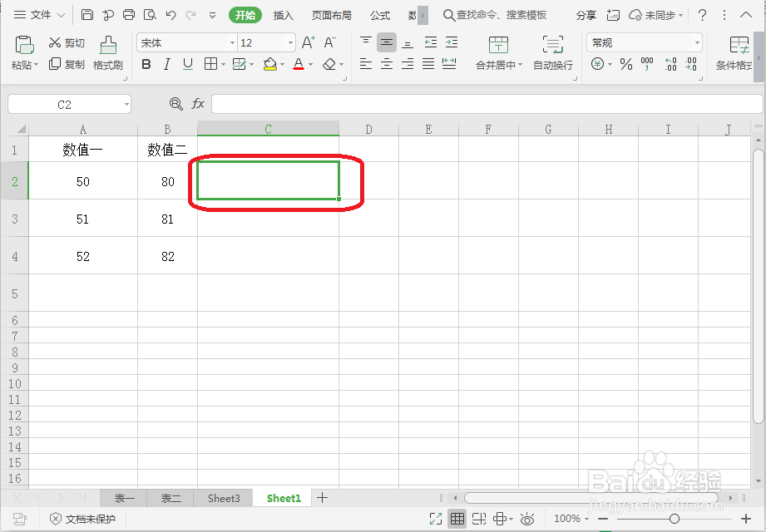
Task: Expand the 粘贴 paste options arrow
Action: (36, 65)
